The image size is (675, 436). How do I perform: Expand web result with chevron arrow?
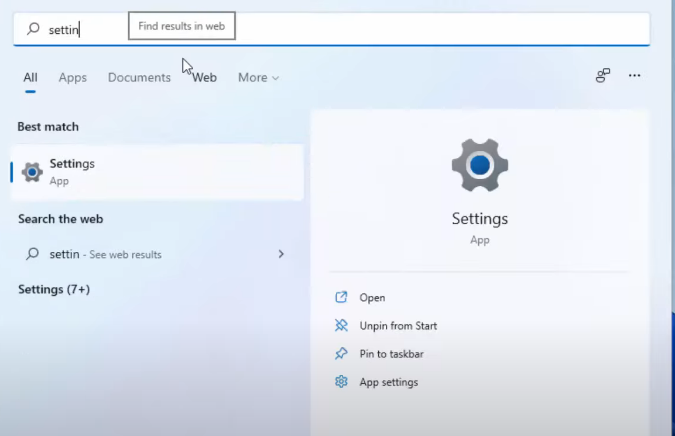[x=281, y=254]
